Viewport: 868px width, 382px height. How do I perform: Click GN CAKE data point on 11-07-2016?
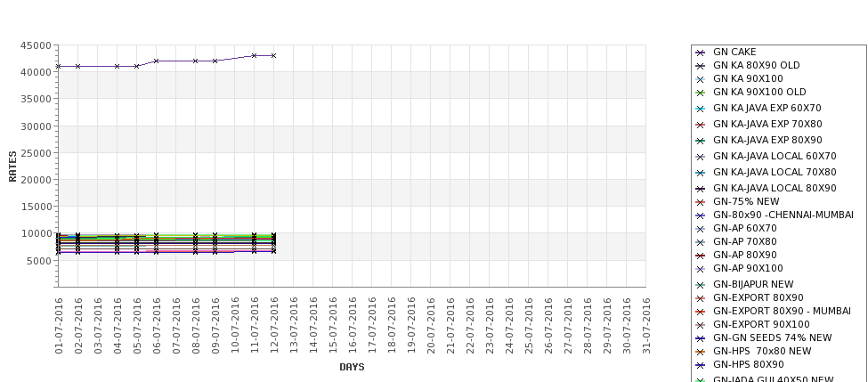(x=254, y=55)
